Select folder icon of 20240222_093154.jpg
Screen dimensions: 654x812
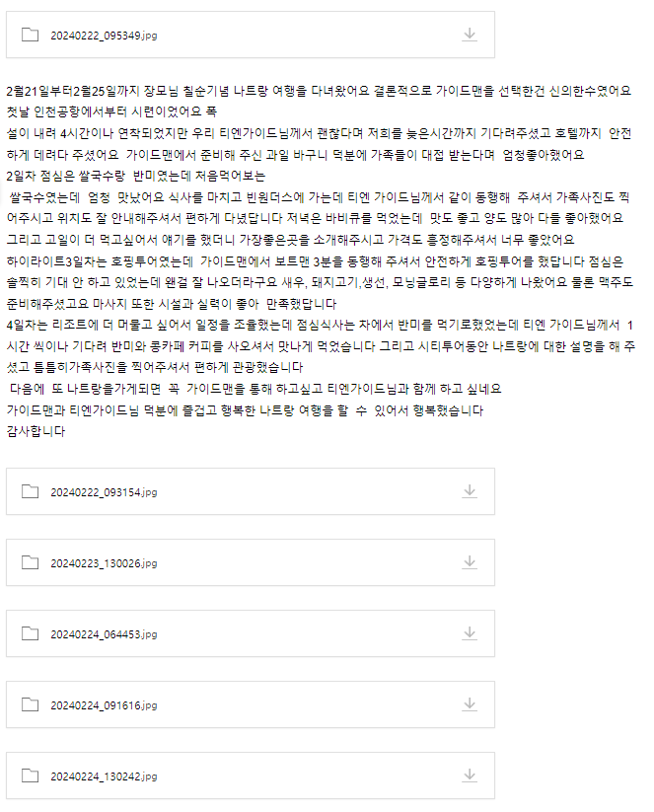(30, 491)
